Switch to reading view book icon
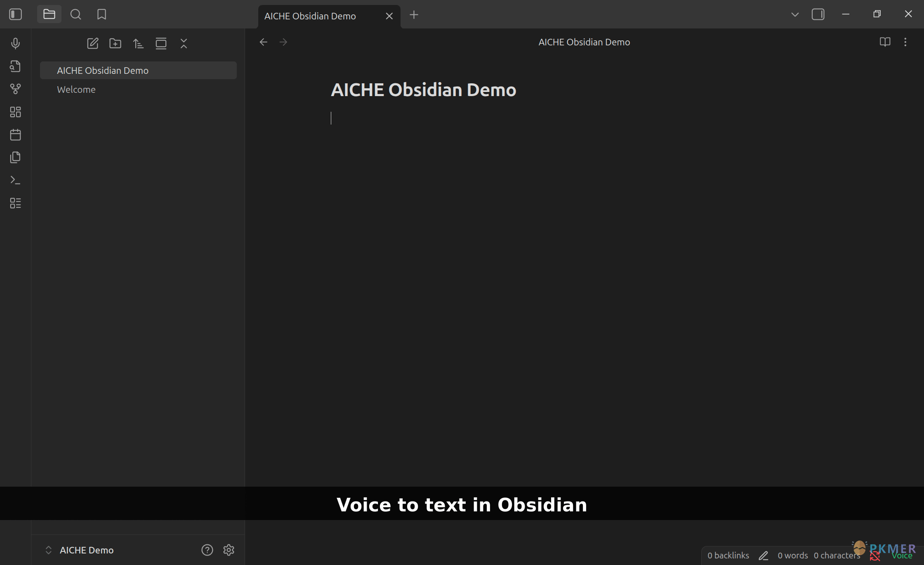 885,42
